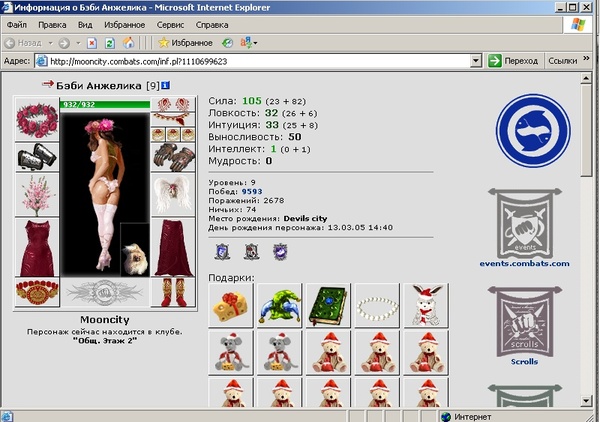This screenshot has width=600, height=422.
Task: Open the Ссылки links bar
Action: (x=562, y=61)
